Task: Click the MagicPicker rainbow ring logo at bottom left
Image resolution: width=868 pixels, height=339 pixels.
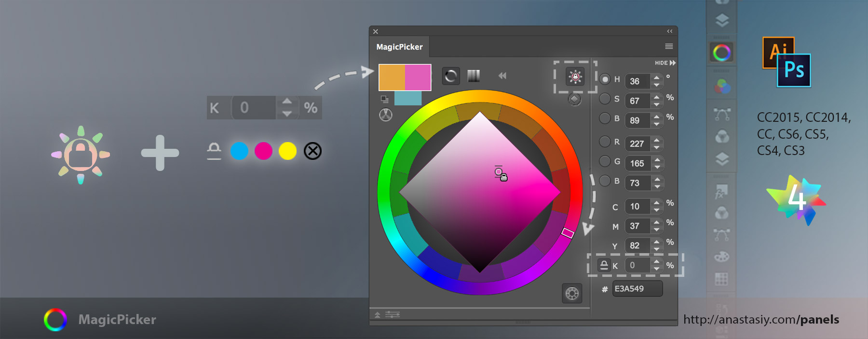Action: (55, 320)
